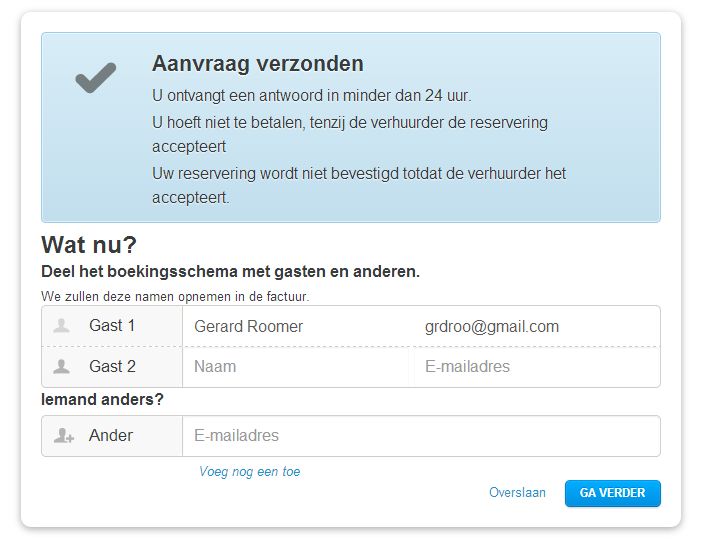The height and width of the screenshot is (557, 704).
Task: Click the 'Deel het boekingsschema' subtitle text
Action: (230, 272)
